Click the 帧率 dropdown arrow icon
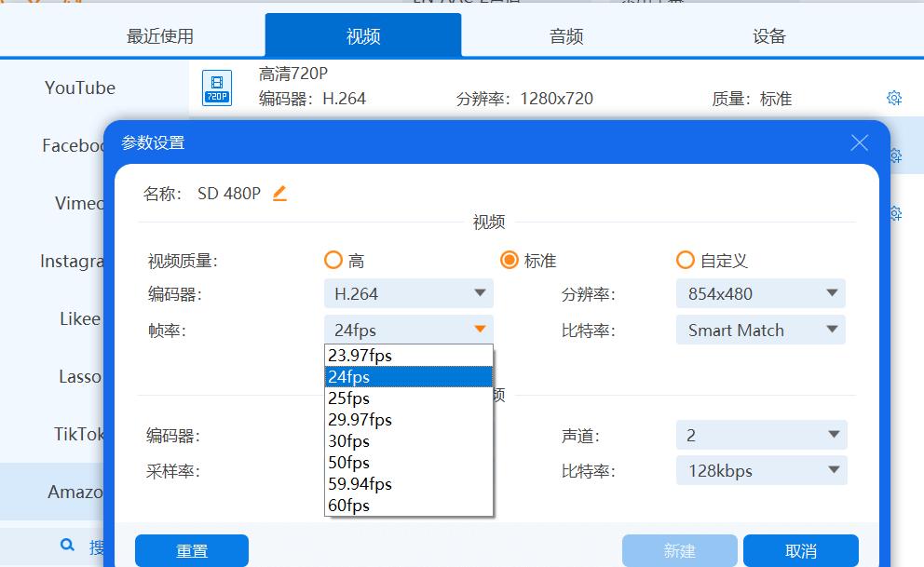 [481, 329]
